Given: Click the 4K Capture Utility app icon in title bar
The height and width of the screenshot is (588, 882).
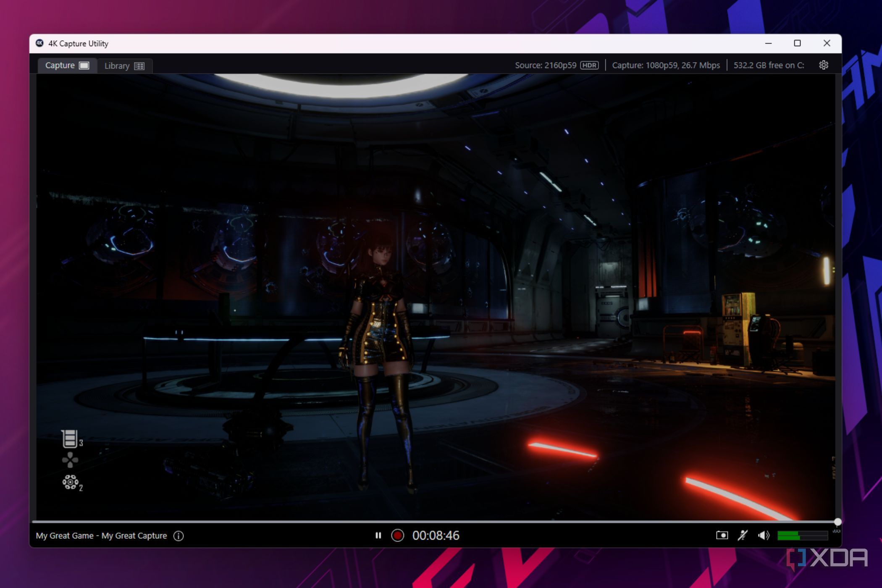Looking at the screenshot, I should click(x=40, y=43).
